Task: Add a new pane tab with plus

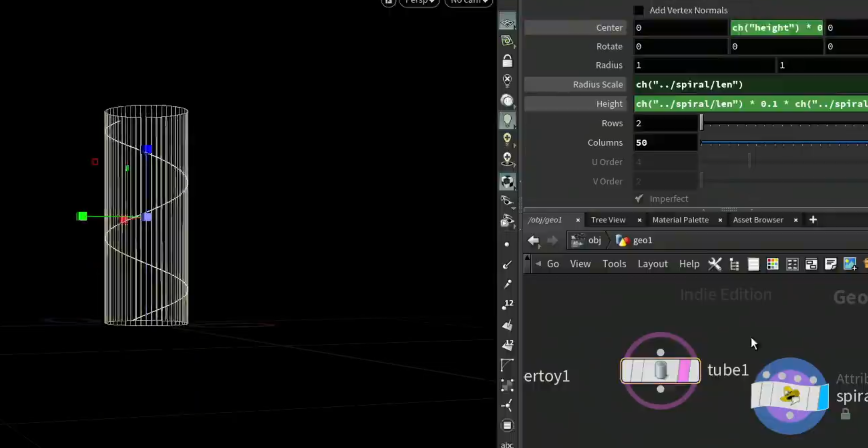Action: pos(813,220)
